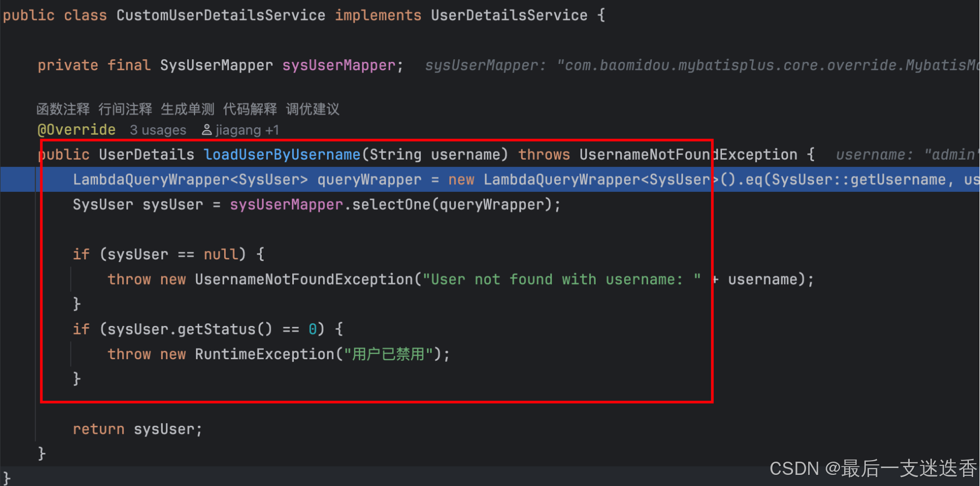Click the UserDetails return type
The image size is (980, 486).
pos(146,155)
